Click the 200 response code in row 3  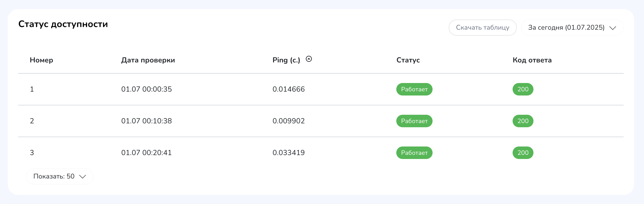tap(523, 153)
